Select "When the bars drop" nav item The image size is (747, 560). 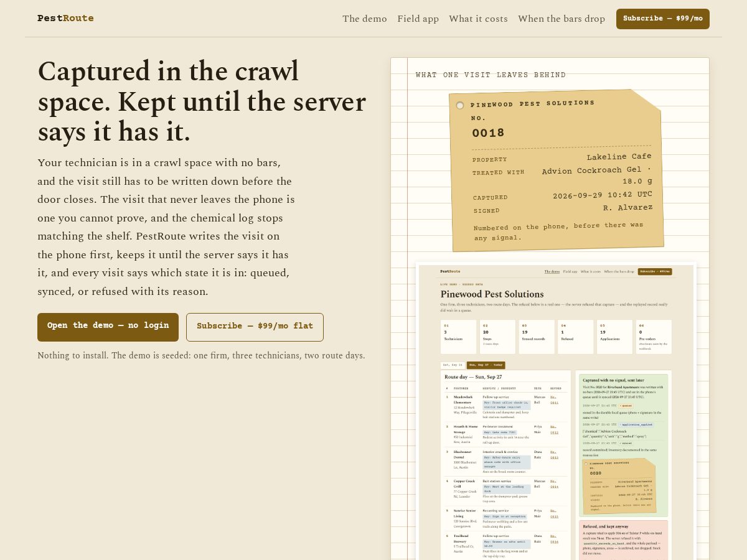(x=561, y=19)
